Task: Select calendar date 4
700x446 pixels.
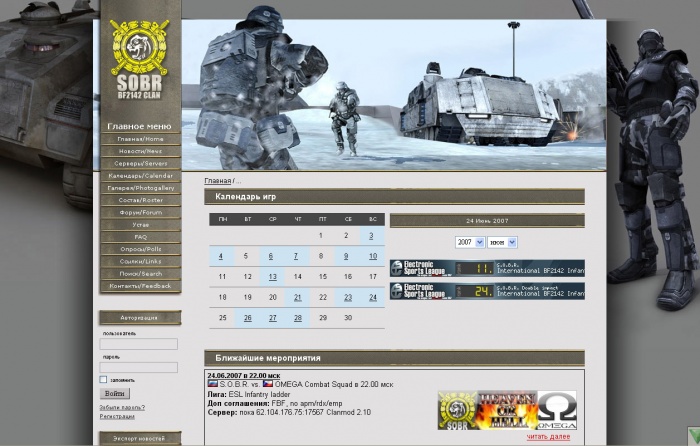Action: click(x=221, y=256)
